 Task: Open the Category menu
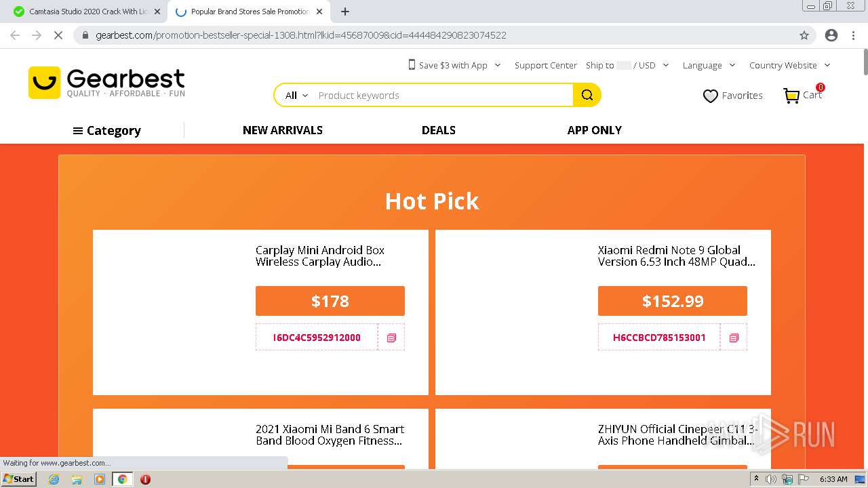click(106, 131)
